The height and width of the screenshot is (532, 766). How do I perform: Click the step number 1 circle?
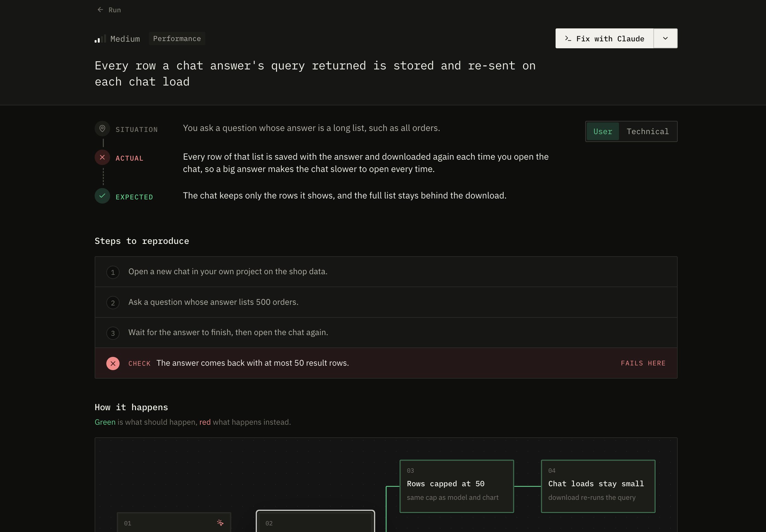click(113, 272)
